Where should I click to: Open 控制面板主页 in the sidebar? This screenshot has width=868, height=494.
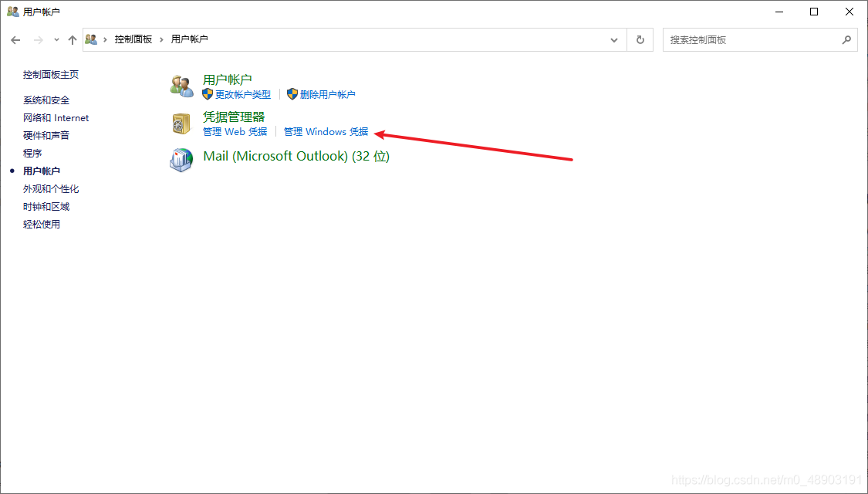click(x=51, y=74)
